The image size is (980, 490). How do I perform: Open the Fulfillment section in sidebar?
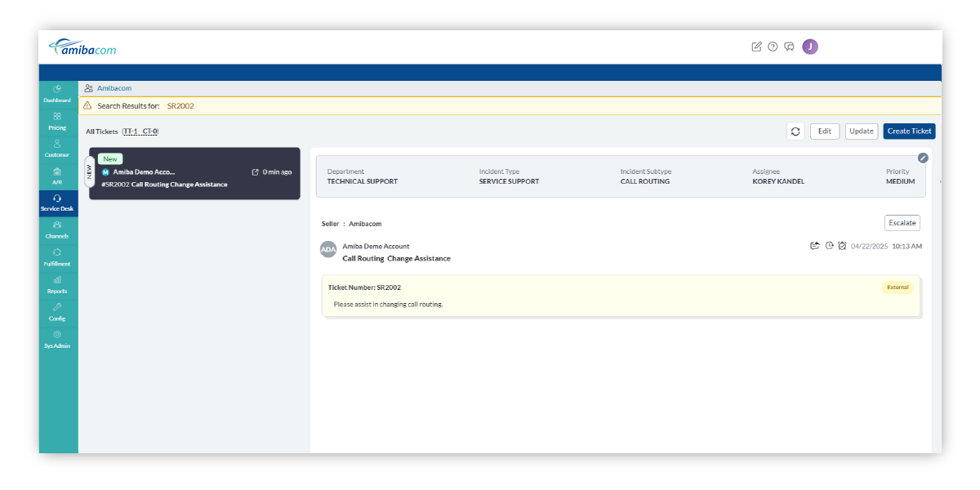pos(57,258)
